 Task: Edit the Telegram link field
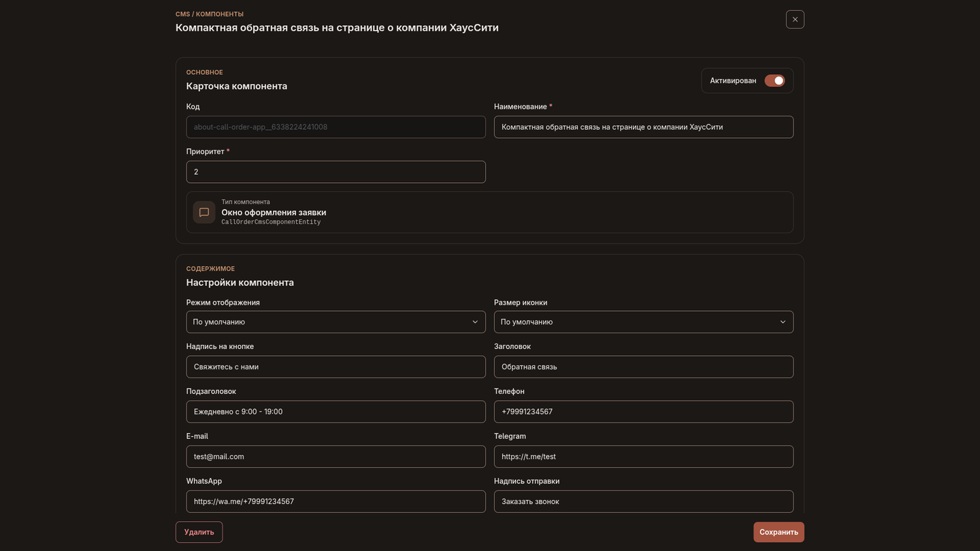pos(644,456)
